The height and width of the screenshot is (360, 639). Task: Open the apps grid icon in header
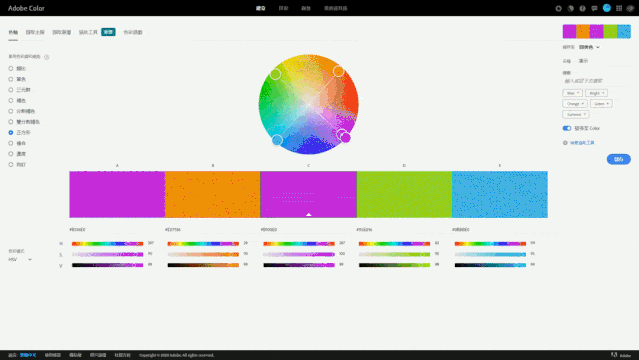(619, 8)
